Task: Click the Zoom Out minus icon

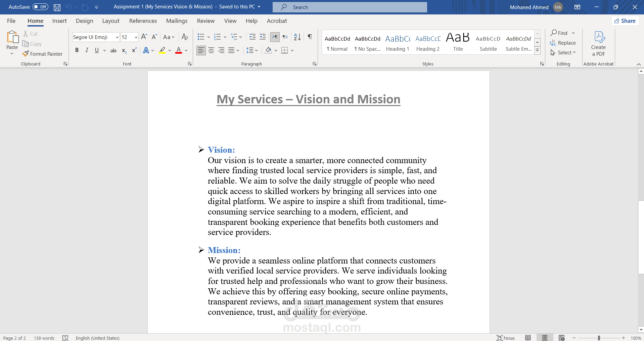Action: [x=574, y=338]
